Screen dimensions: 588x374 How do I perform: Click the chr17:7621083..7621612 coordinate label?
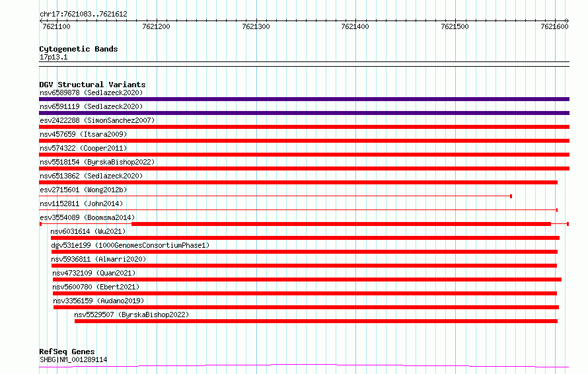83,15
